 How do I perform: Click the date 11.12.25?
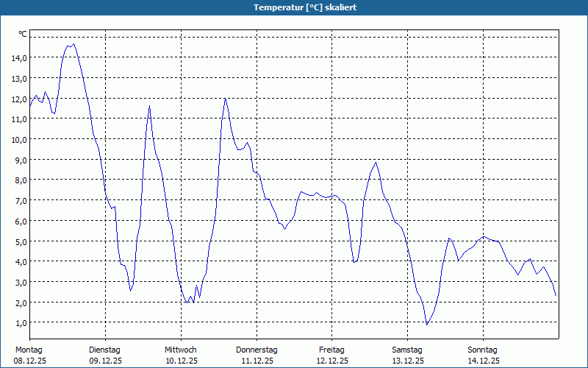257,361
